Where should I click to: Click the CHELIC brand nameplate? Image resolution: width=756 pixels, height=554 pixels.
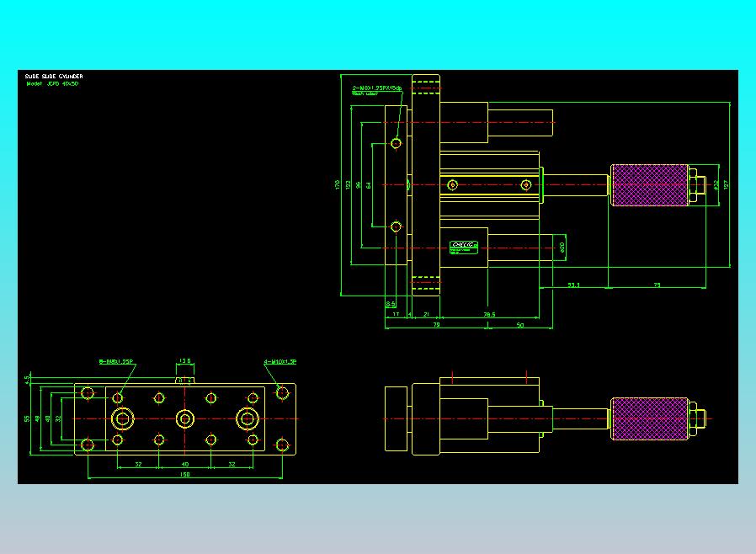coord(463,247)
